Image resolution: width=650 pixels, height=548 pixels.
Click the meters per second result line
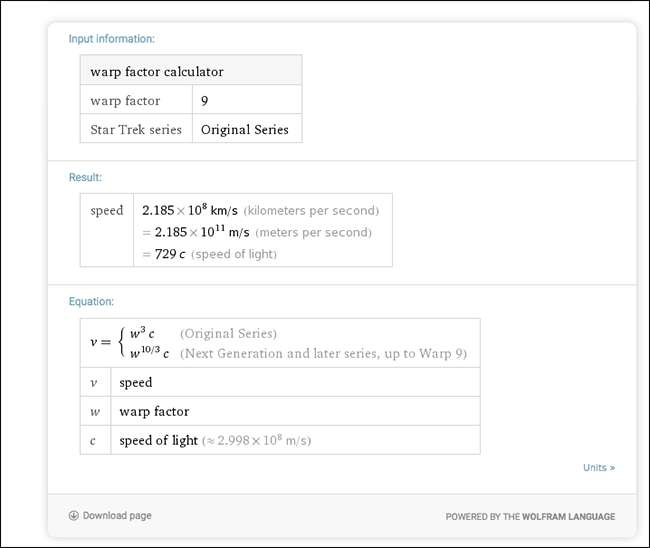tap(256, 232)
